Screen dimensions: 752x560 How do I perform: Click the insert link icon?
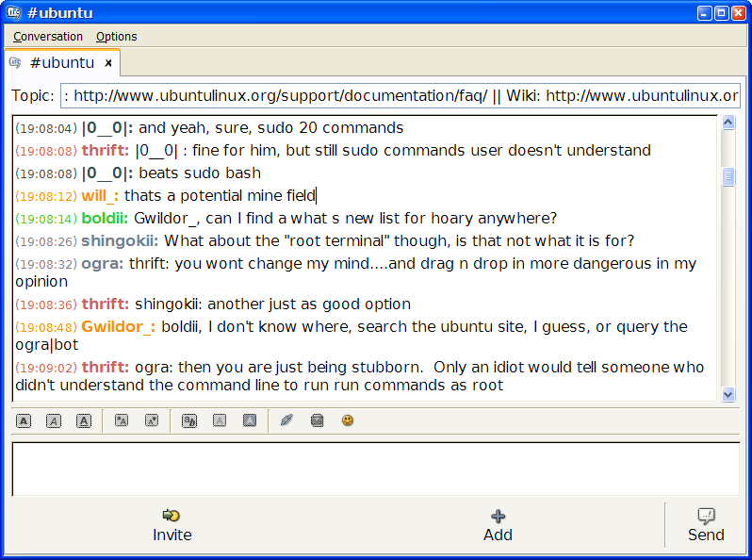[x=287, y=420]
